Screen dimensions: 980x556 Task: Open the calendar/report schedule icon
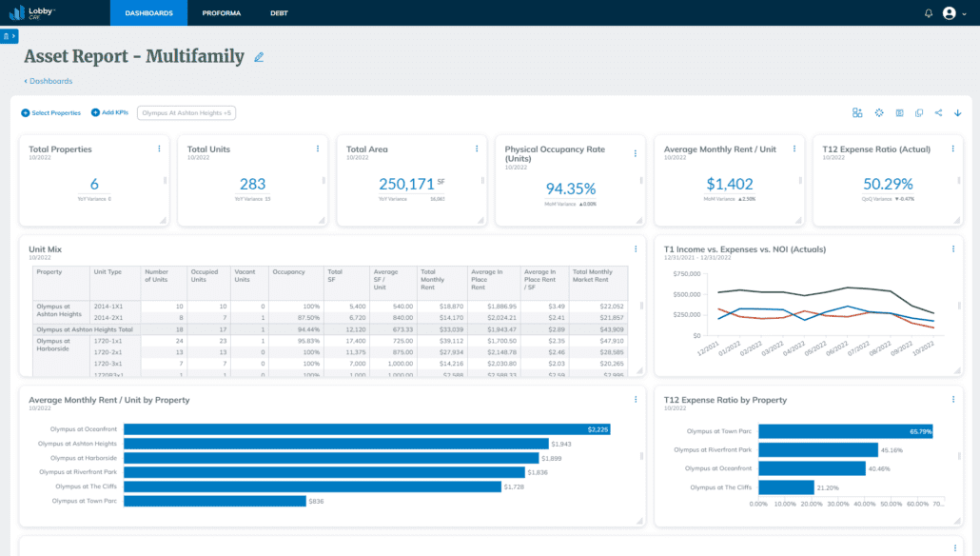[x=899, y=112]
